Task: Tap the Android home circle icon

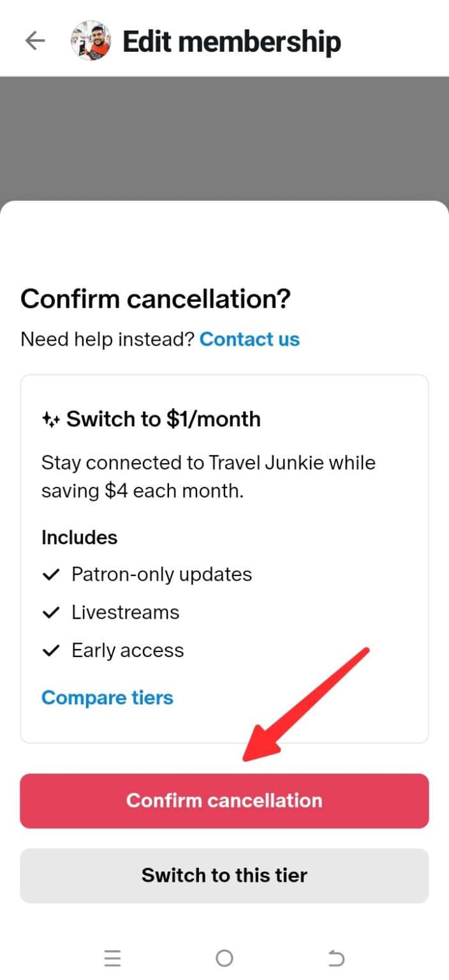Action: pos(224,958)
